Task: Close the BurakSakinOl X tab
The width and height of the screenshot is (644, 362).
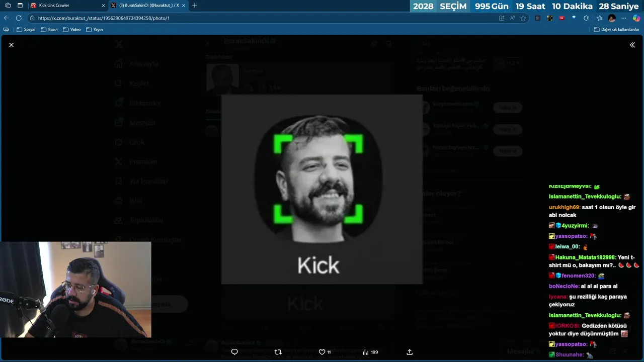Action: (x=184, y=5)
